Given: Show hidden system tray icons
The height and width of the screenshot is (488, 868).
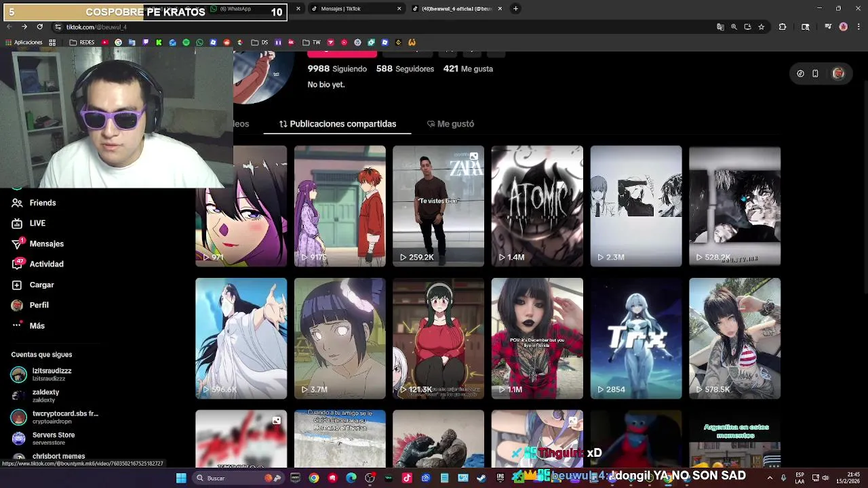Looking at the screenshot, I should pos(770,478).
